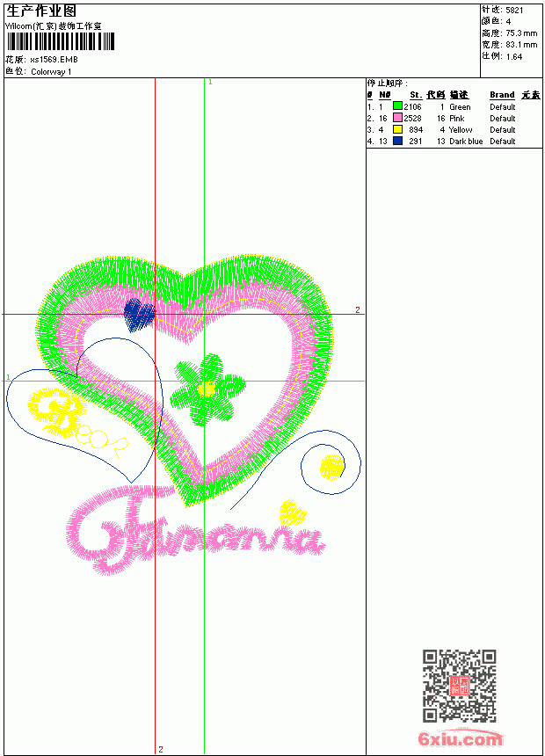Image resolution: width=545 pixels, height=756 pixels.
Task: Click the dark blue color swatch
Action: click(397, 141)
